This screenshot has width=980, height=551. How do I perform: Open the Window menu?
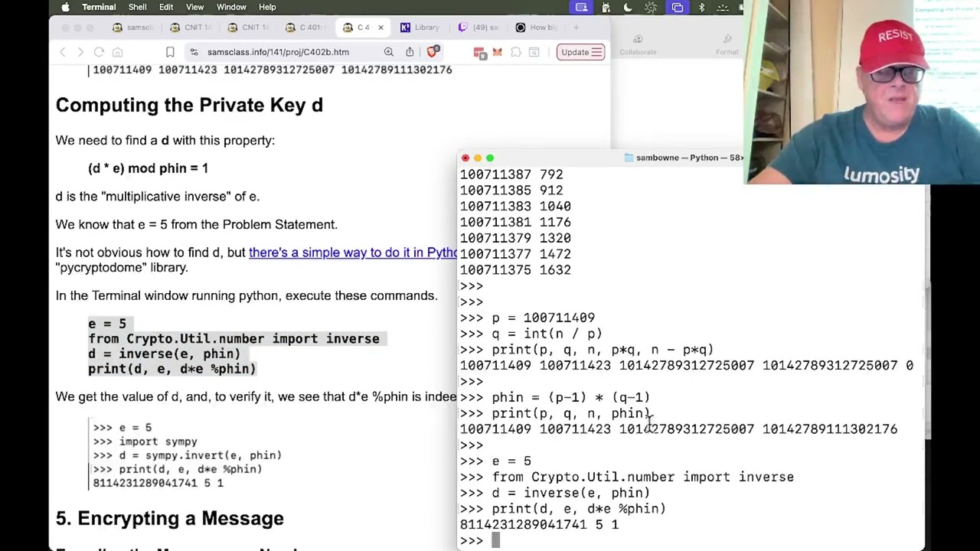pos(231,8)
